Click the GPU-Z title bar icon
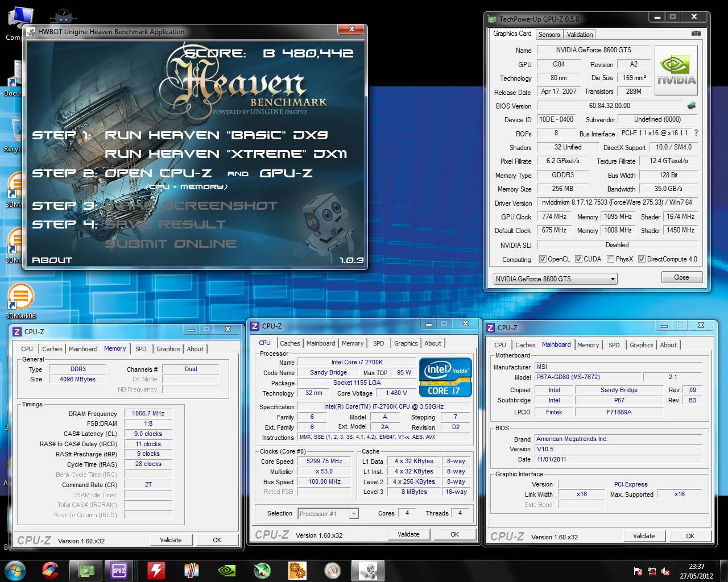This screenshot has height=582, width=728. (x=491, y=19)
